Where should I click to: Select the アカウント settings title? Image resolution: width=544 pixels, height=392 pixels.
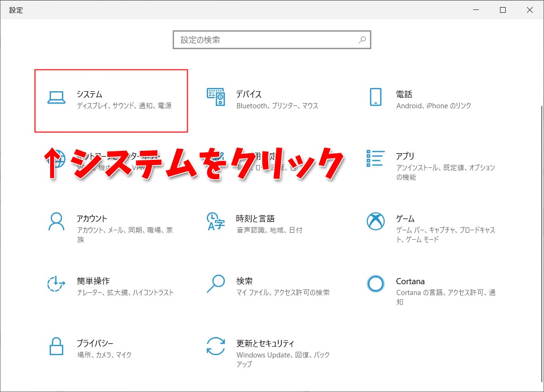92,218
